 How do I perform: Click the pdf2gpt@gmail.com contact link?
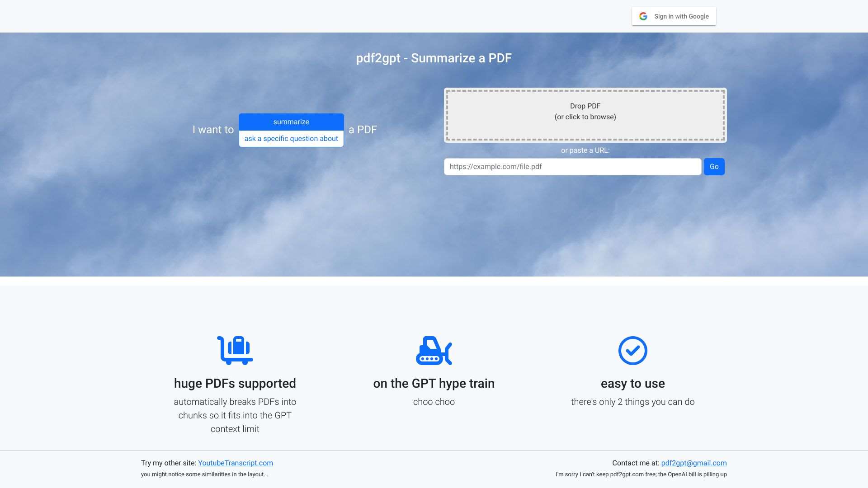[x=693, y=463]
